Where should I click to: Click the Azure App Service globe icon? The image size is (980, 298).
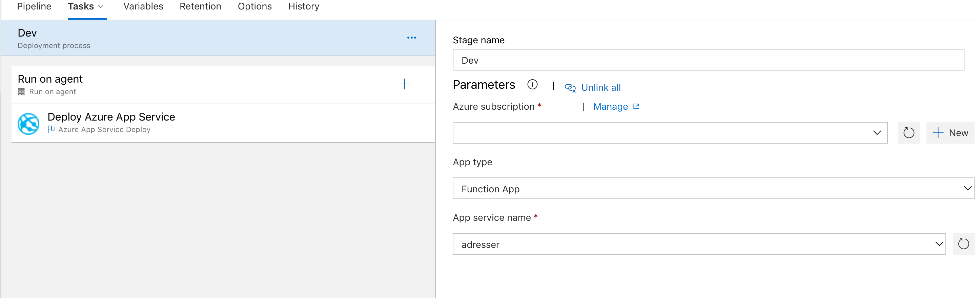click(x=28, y=124)
